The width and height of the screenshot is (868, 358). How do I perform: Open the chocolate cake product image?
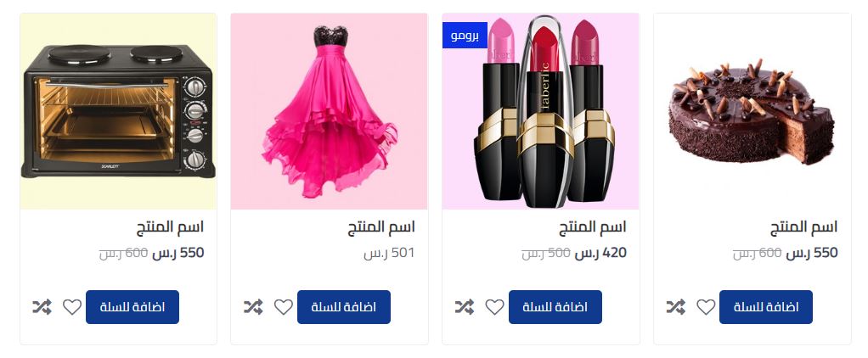click(x=752, y=111)
